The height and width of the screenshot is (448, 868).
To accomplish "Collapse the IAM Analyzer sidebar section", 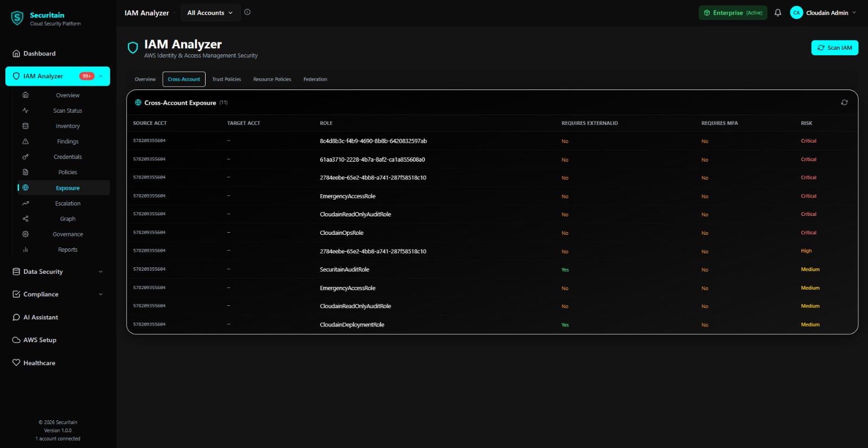I will coord(100,76).
